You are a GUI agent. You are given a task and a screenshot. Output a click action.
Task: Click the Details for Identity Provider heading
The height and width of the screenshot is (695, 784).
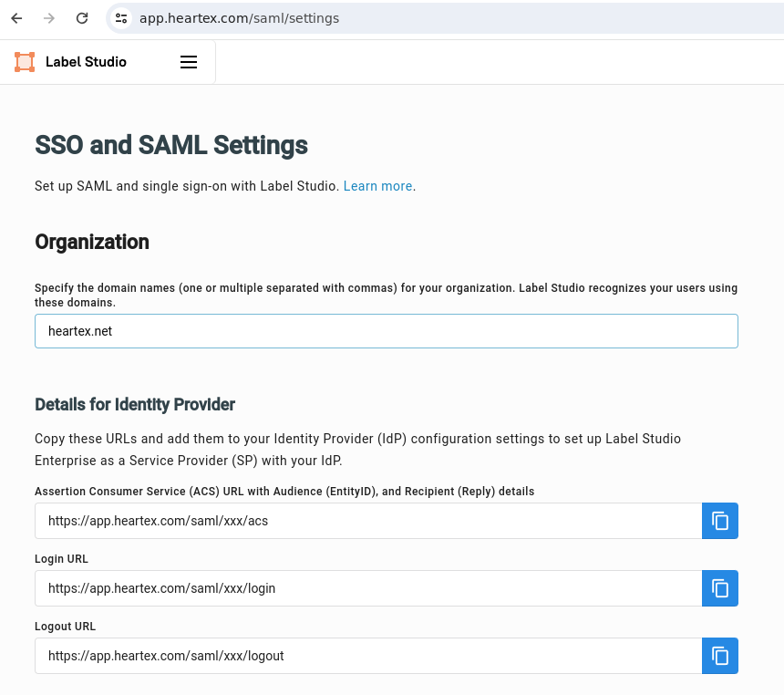[x=135, y=404]
